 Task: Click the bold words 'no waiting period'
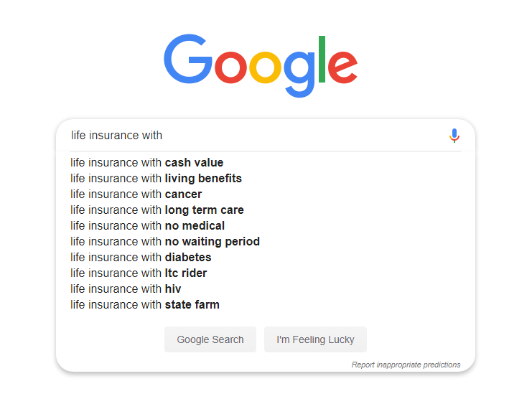[x=213, y=241]
